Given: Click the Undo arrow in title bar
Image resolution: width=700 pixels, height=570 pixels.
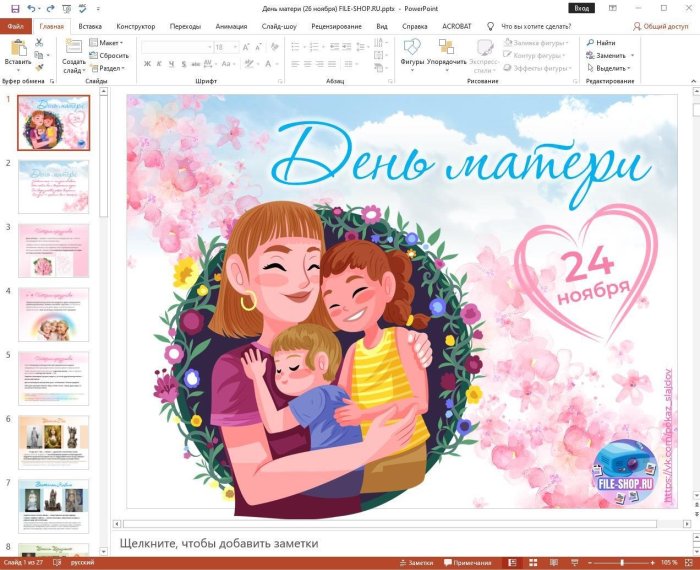Looking at the screenshot, I should [32, 8].
